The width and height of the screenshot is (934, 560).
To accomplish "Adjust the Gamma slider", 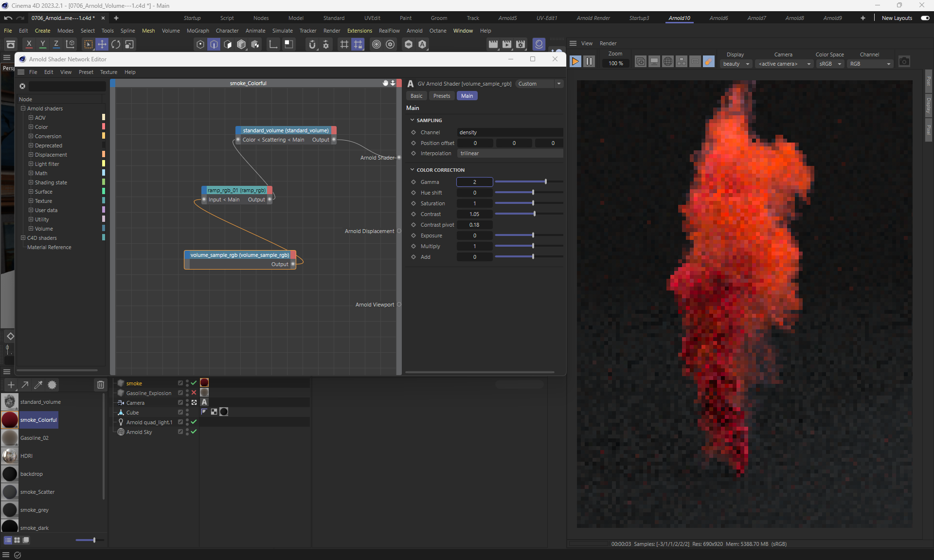I will tap(546, 181).
